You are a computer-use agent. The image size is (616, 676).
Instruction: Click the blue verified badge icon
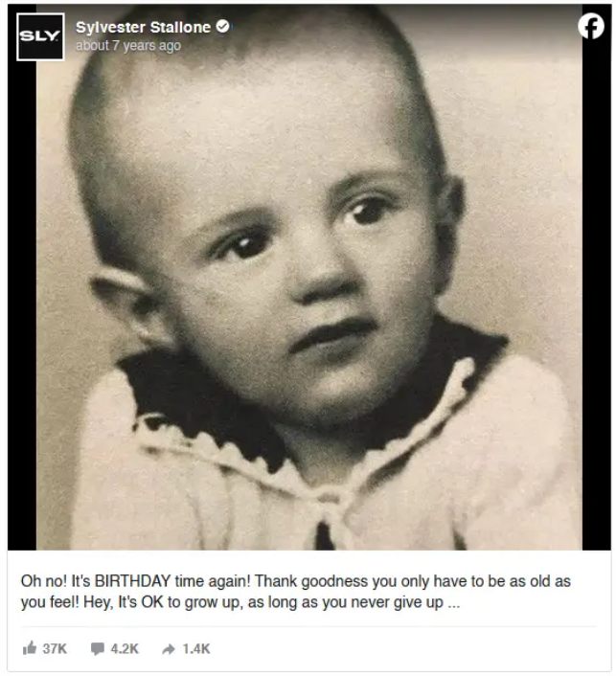click(222, 27)
